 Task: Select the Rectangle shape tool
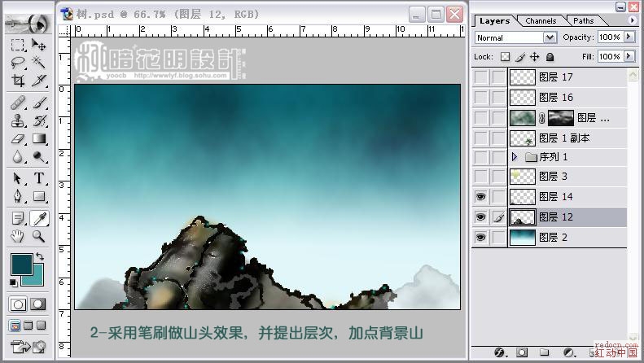[x=38, y=196]
